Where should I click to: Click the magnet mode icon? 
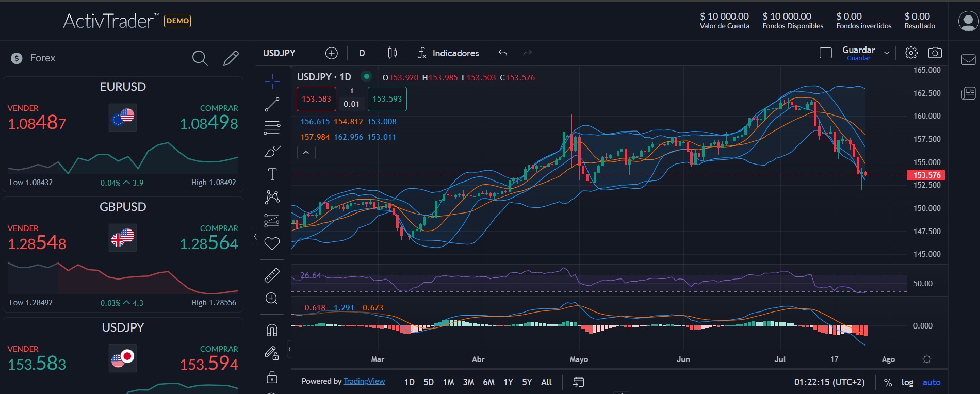click(272, 330)
